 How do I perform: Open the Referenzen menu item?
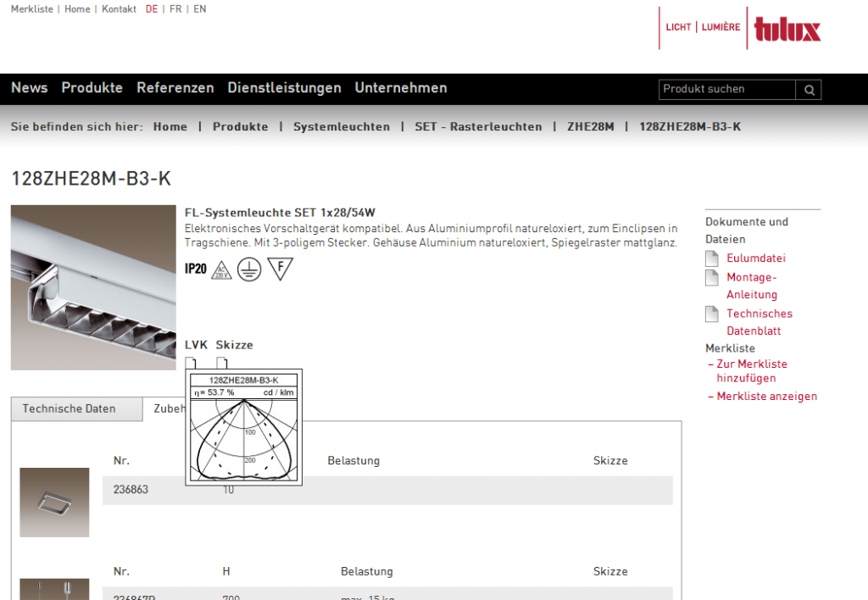click(x=175, y=88)
